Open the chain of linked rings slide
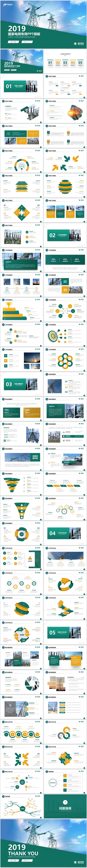This screenshot has width=87, height=868. click(x=22, y=732)
